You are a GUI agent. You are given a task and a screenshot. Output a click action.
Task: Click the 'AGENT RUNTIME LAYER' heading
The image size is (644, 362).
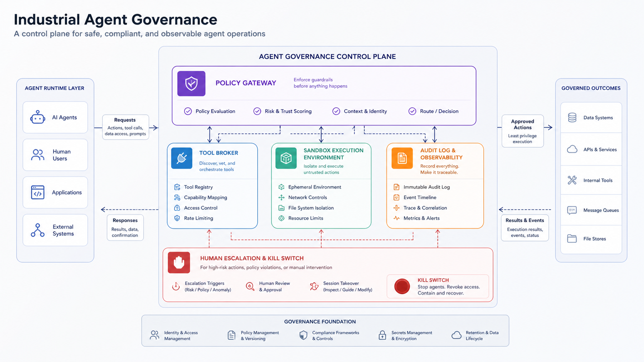(x=54, y=88)
